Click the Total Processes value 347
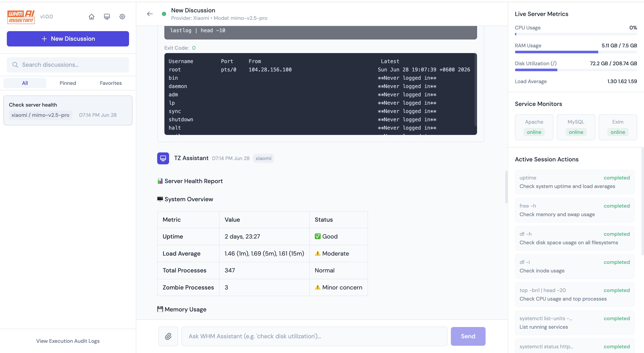This screenshot has height=353, width=644. [230, 271]
